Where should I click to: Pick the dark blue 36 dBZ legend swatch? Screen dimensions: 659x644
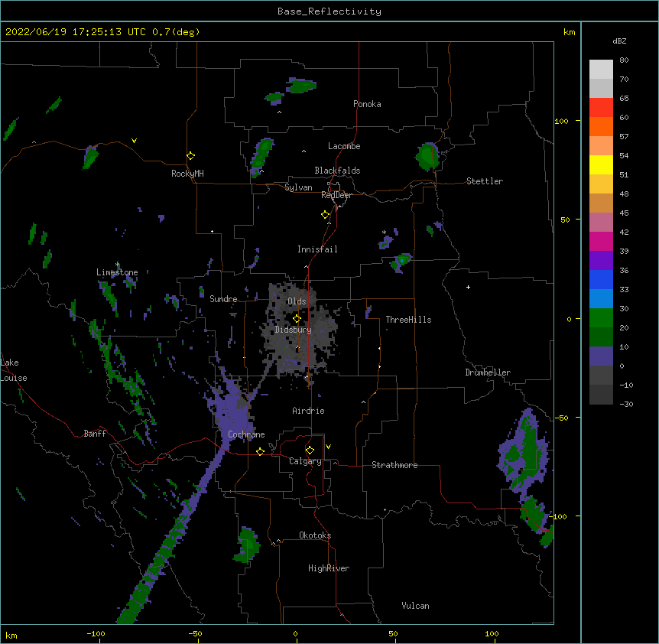pos(601,279)
